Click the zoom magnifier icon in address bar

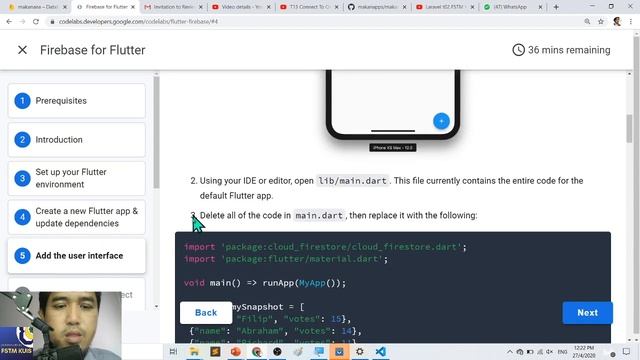[x=587, y=21]
